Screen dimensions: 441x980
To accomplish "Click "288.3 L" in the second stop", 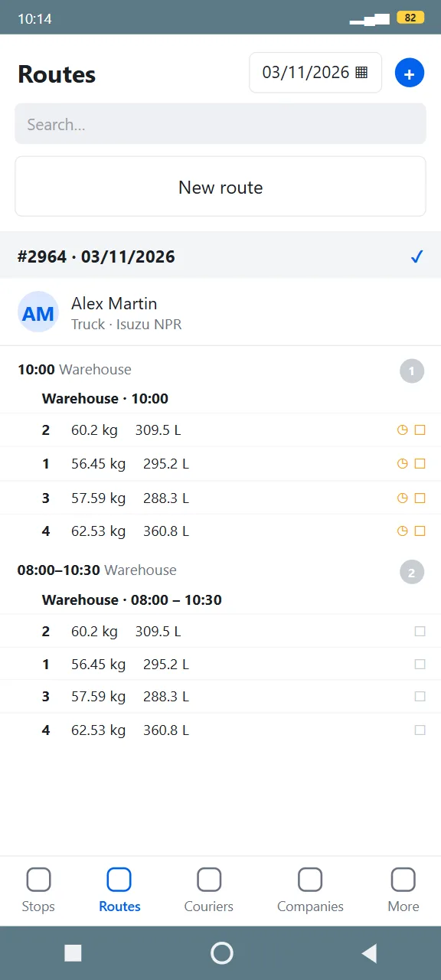I will (166, 697).
